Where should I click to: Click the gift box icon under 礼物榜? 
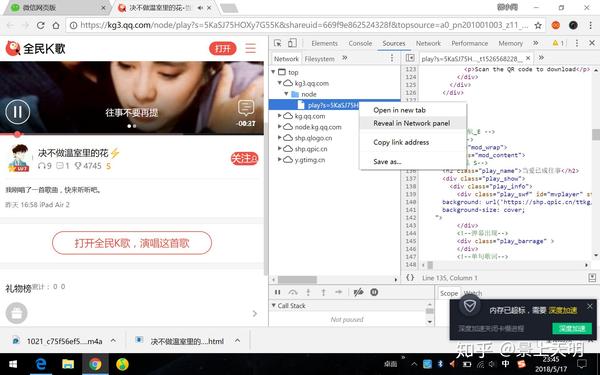(x=16, y=313)
